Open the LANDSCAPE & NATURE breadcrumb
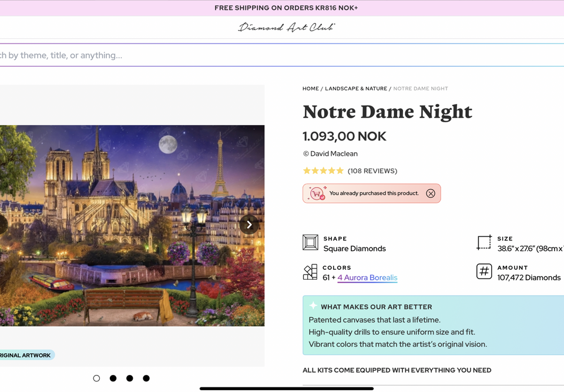Viewport: 564px width, 392px height. (356, 89)
